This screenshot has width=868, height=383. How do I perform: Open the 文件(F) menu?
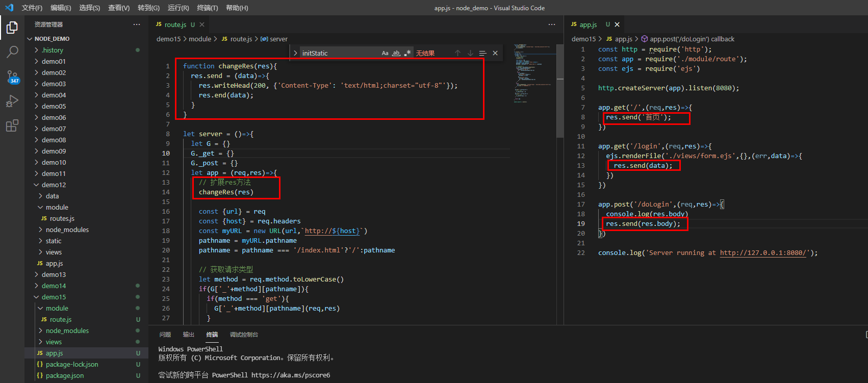pyautogui.click(x=32, y=8)
